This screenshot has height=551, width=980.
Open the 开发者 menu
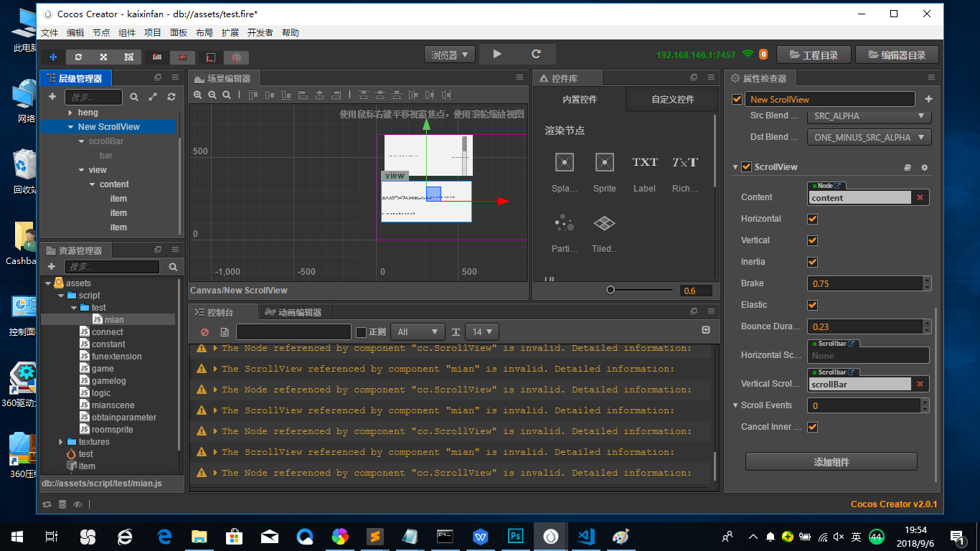point(260,32)
